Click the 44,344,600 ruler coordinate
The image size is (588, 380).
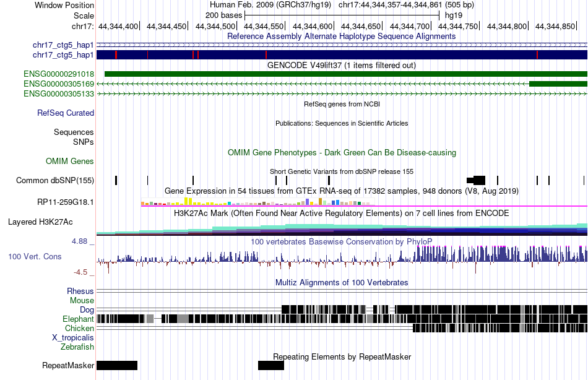(313, 26)
